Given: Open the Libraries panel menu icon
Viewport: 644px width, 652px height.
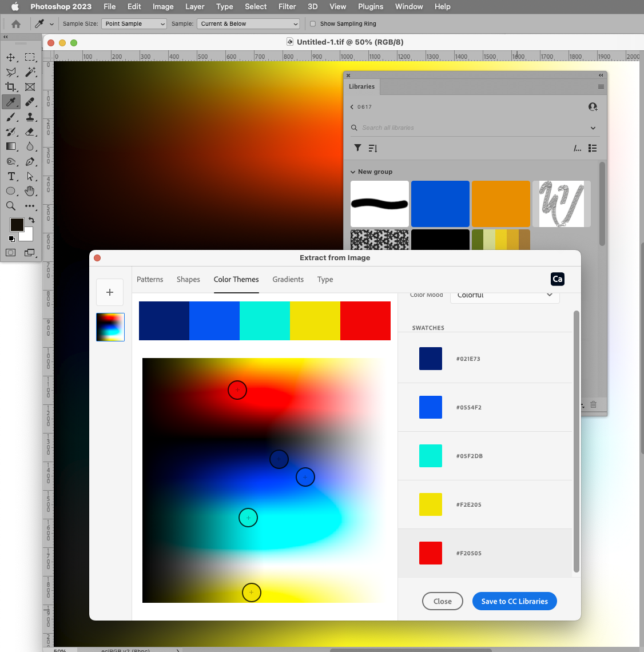Looking at the screenshot, I should click(x=601, y=86).
